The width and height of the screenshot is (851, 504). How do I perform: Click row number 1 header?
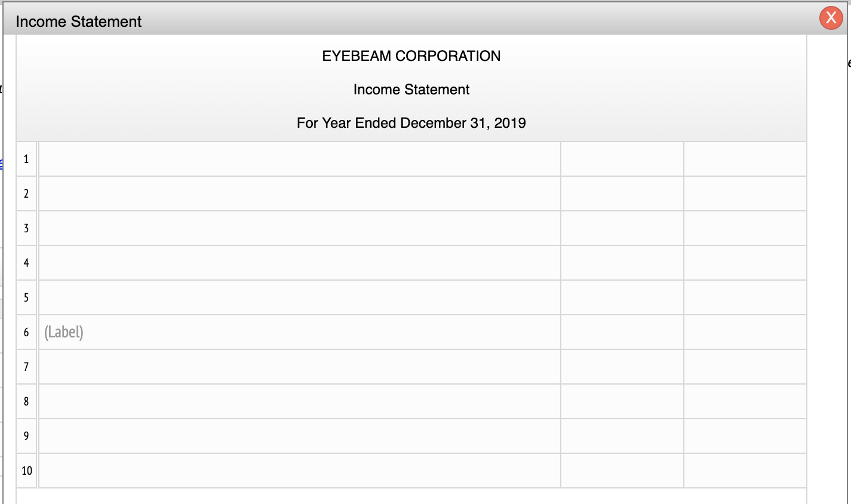tap(26, 159)
